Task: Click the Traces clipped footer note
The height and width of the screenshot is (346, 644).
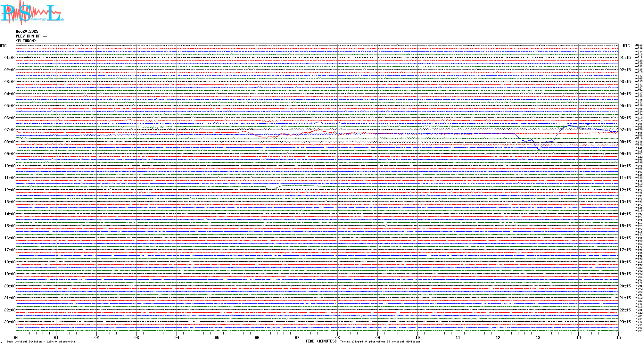Action: 380,342
